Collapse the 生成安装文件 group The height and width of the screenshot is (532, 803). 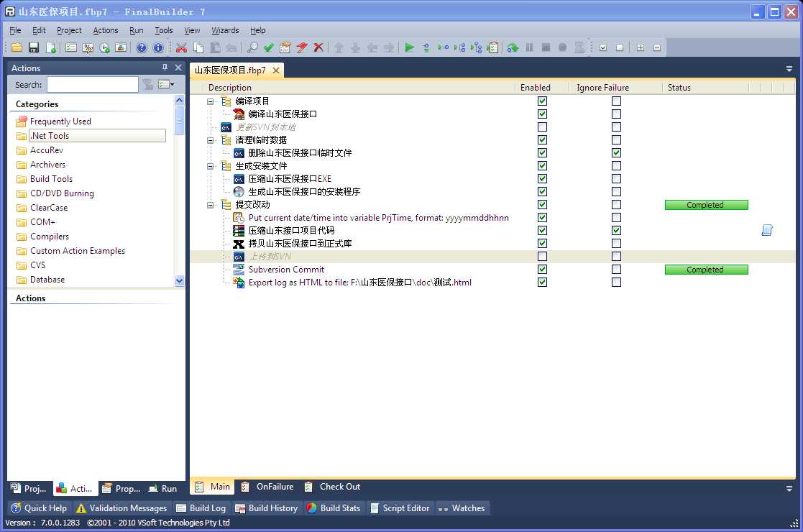coord(210,166)
